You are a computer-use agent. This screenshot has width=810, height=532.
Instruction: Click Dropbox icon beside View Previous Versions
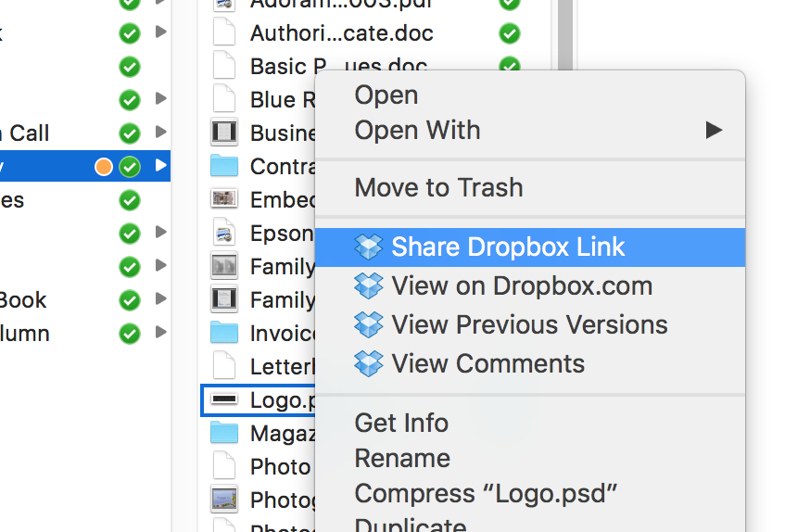coord(369,325)
